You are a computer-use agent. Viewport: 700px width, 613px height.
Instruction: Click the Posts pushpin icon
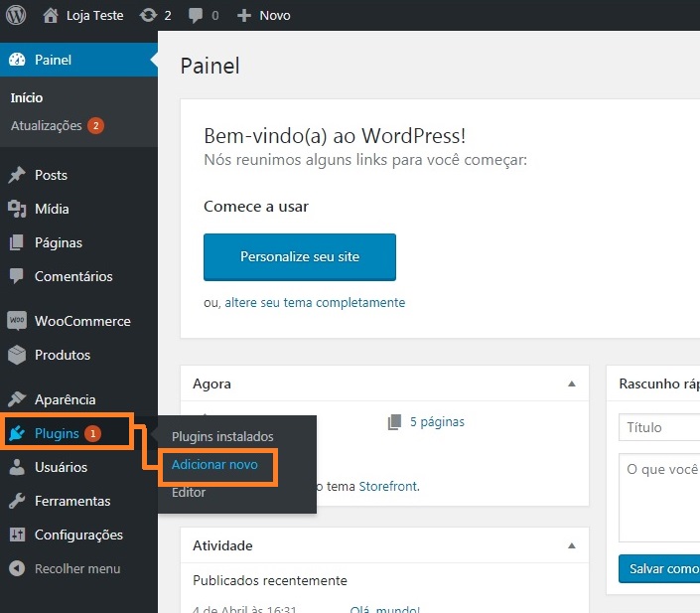click(17, 175)
